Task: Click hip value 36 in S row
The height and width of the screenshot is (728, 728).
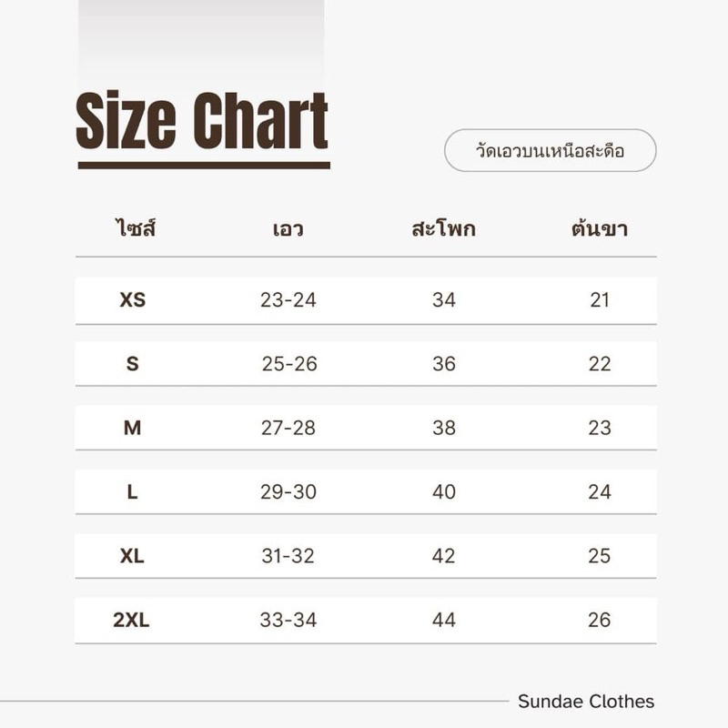Action: click(444, 364)
